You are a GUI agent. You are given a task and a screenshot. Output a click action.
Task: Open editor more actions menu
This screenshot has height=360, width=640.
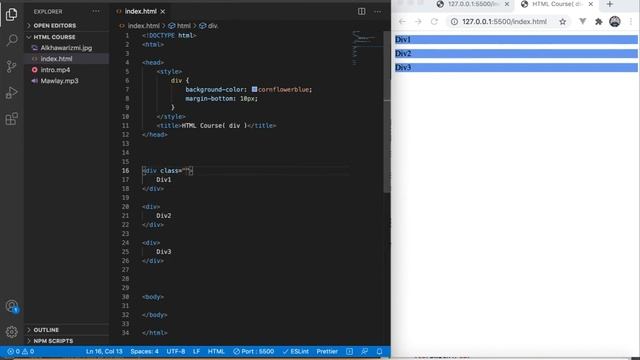[378, 11]
